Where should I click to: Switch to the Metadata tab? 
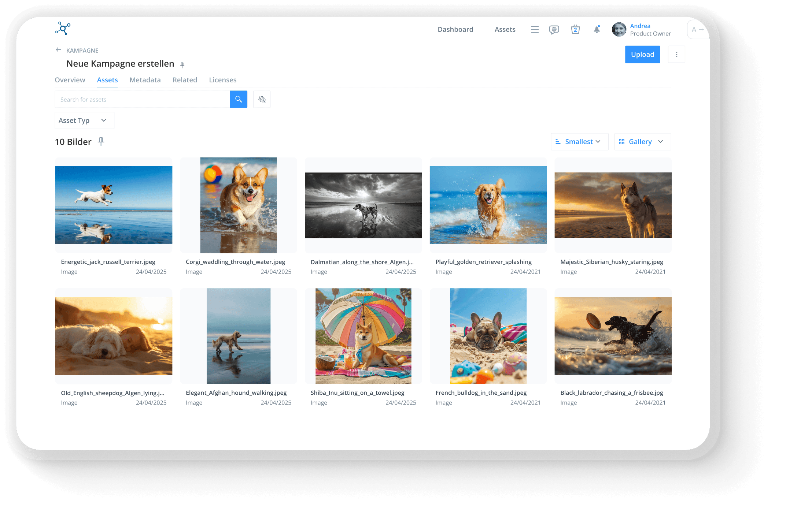click(145, 80)
